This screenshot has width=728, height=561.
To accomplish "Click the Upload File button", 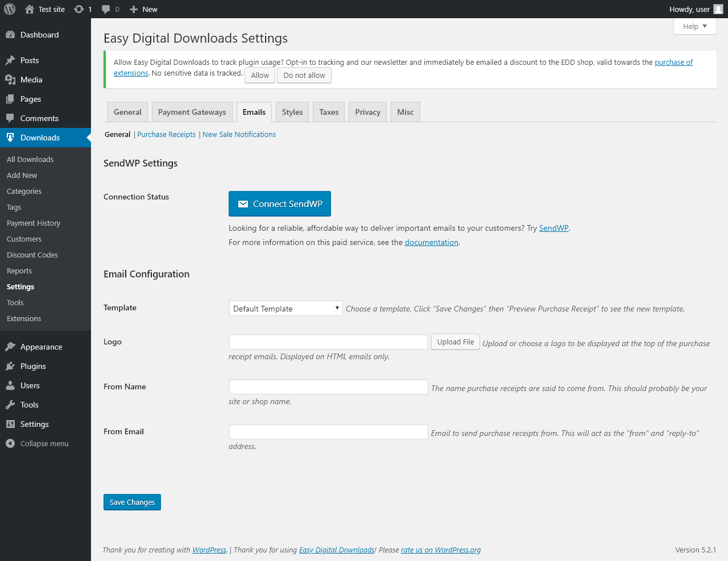I will point(456,342).
